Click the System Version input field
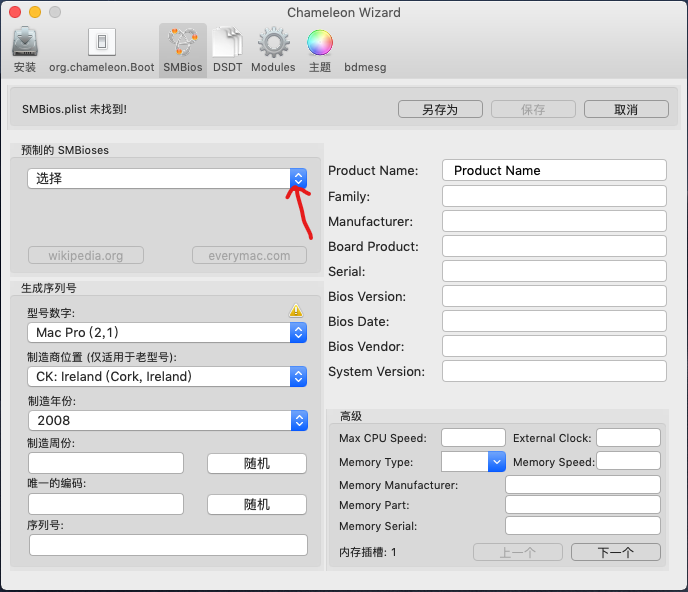 [554, 371]
